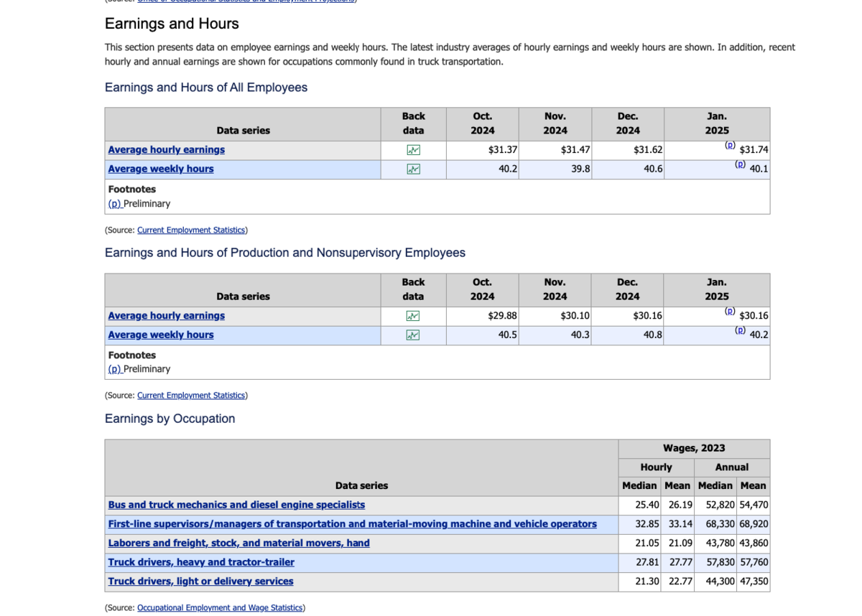
Task: Open Average weekly hours link for nonsupervisory employees
Action: coord(161,335)
